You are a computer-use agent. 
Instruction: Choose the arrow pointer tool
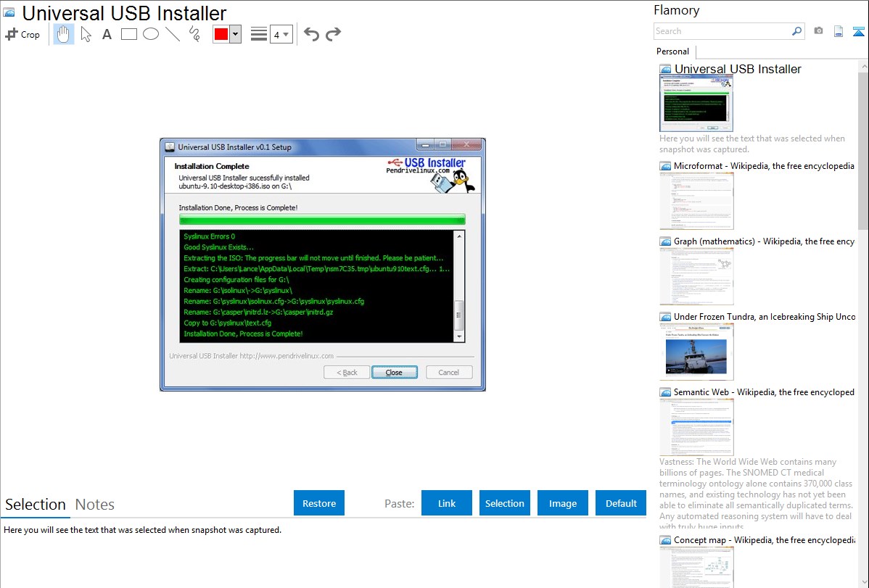coord(86,34)
